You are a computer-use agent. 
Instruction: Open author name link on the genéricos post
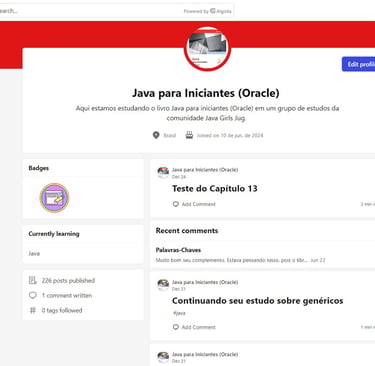(x=205, y=282)
